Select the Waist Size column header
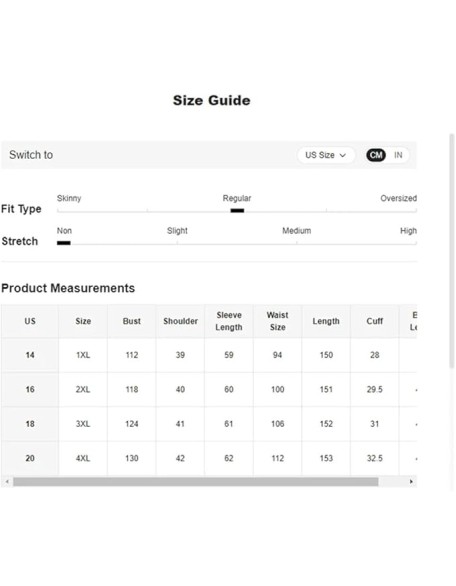 (x=277, y=321)
